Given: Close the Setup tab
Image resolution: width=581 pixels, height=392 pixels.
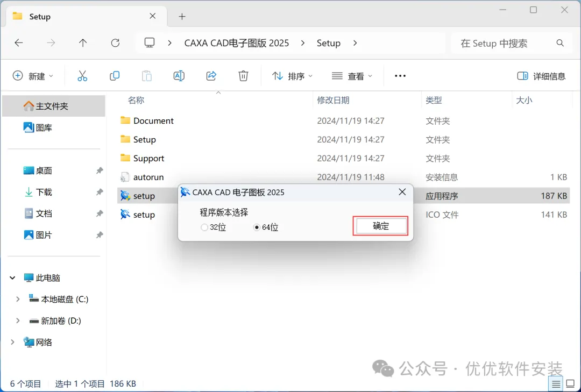Looking at the screenshot, I should [x=153, y=16].
